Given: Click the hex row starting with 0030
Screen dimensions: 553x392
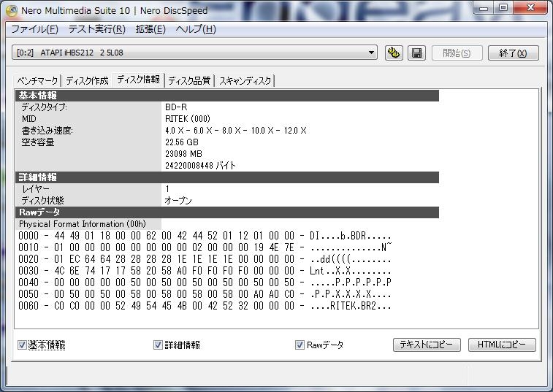Looking at the screenshot, I should coord(205,271).
